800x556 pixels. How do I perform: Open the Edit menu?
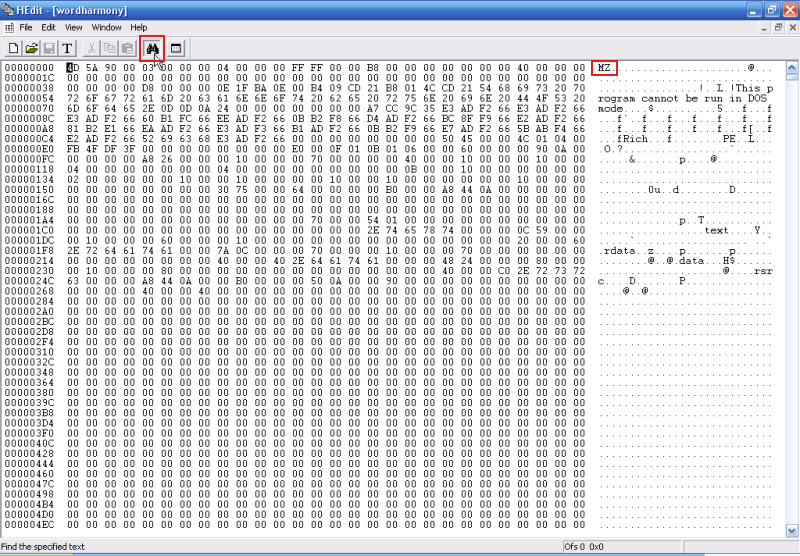pos(48,28)
